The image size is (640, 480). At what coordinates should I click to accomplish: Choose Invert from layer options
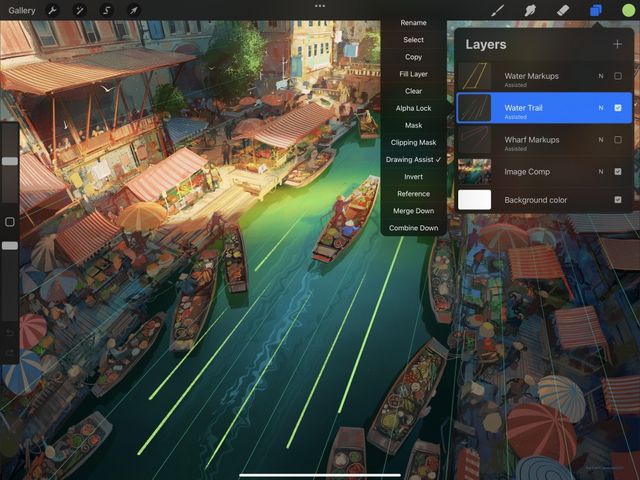413,177
